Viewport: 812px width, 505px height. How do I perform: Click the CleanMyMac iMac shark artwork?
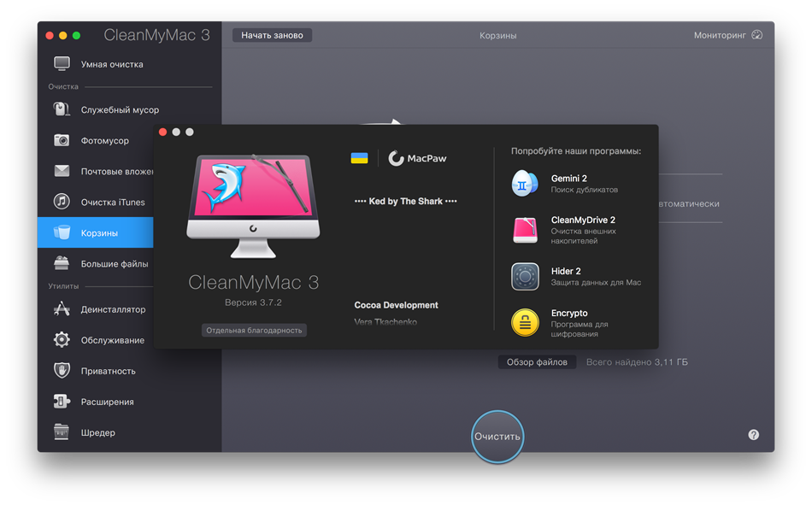[253, 206]
